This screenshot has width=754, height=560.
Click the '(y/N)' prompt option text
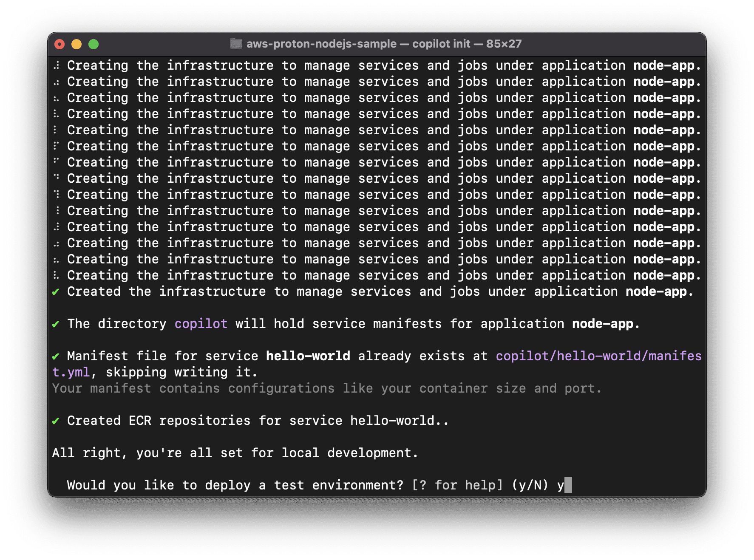tap(530, 485)
